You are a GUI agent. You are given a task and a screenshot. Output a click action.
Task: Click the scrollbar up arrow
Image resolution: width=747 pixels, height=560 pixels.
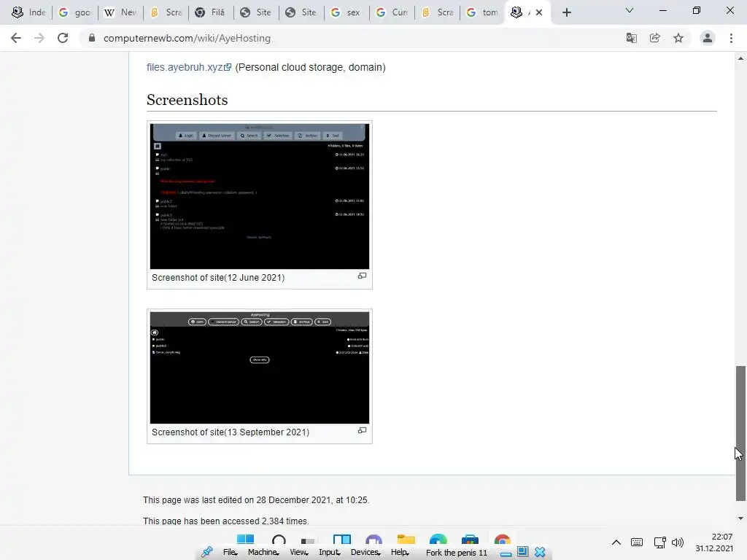(x=740, y=58)
